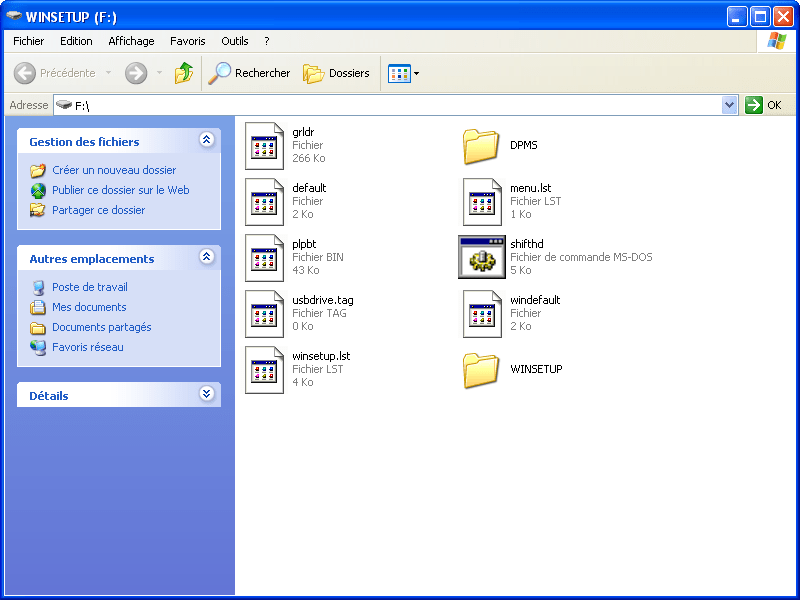Select the usbdrive.tag file icon
This screenshot has width=800, height=600.
coord(264,314)
